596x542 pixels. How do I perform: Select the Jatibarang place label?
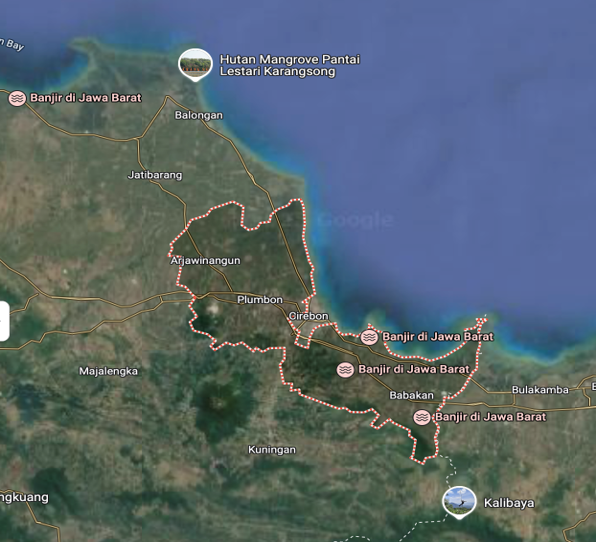pyautogui.click(x=155, y=175)
